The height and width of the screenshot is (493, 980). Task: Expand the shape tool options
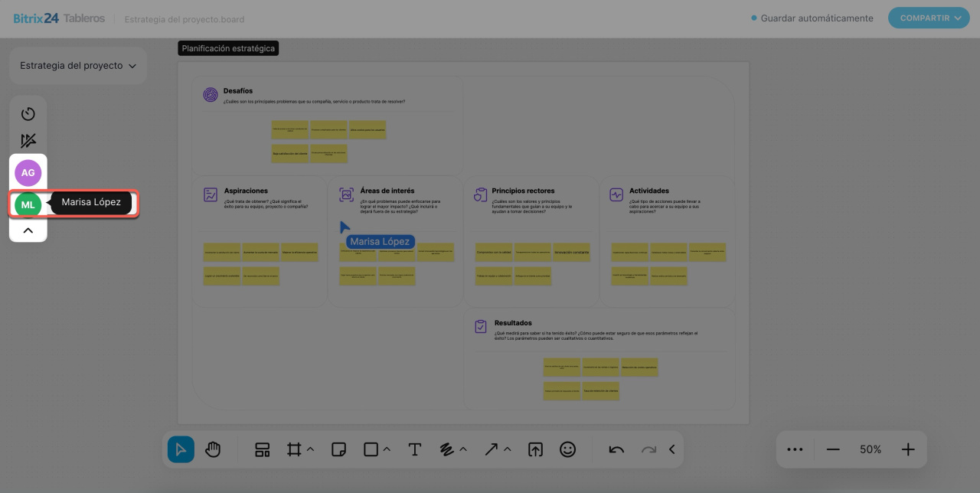click(x=387, y=449)
